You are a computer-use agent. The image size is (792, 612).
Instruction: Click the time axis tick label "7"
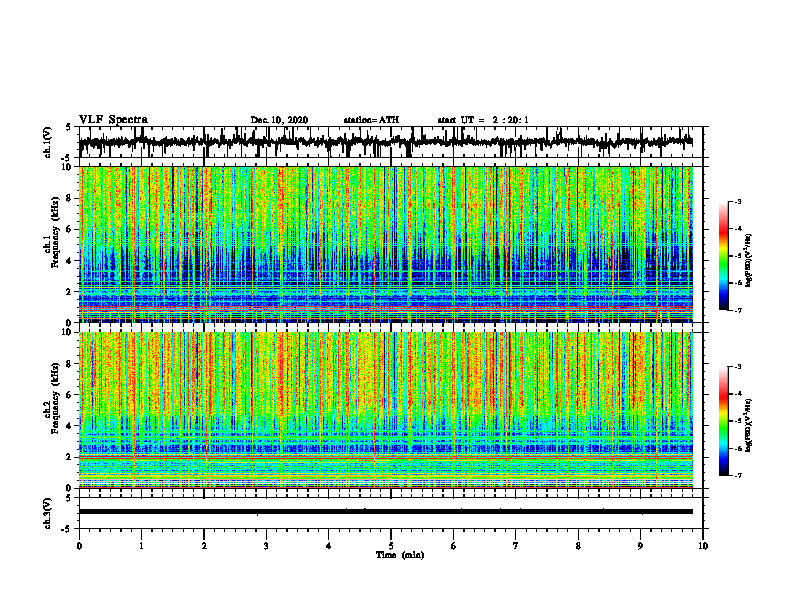[x=516, y=546]
